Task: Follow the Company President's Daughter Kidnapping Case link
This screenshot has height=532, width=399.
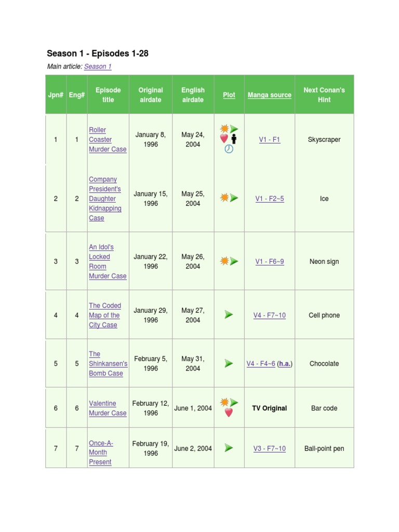Action: coord(105,198)
